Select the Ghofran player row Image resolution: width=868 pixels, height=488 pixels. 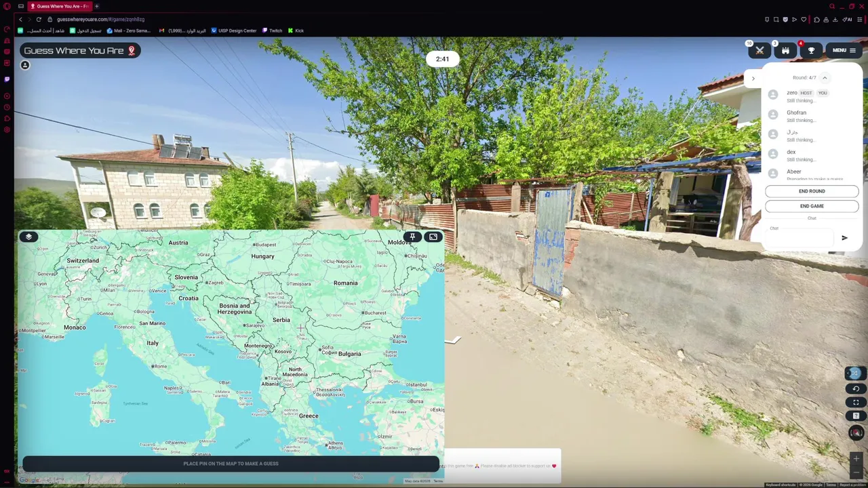click(x=812, y=116)
